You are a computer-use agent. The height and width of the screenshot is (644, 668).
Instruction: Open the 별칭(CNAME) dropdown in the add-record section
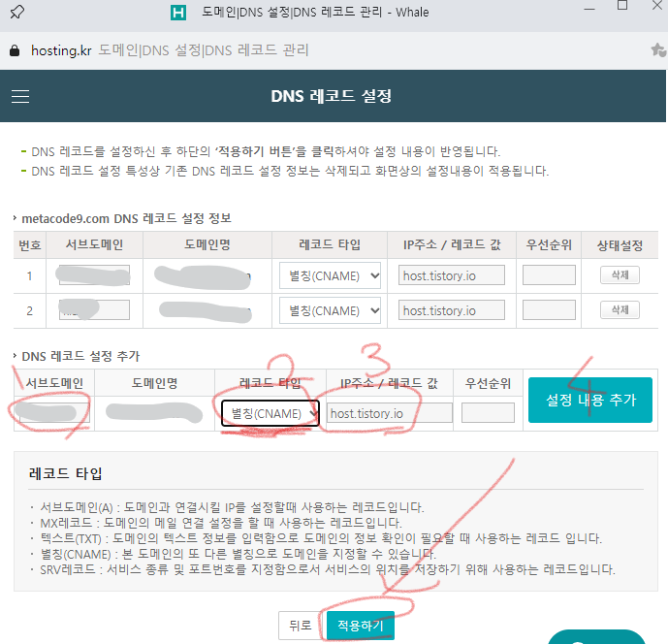click(x=270, y=413)
